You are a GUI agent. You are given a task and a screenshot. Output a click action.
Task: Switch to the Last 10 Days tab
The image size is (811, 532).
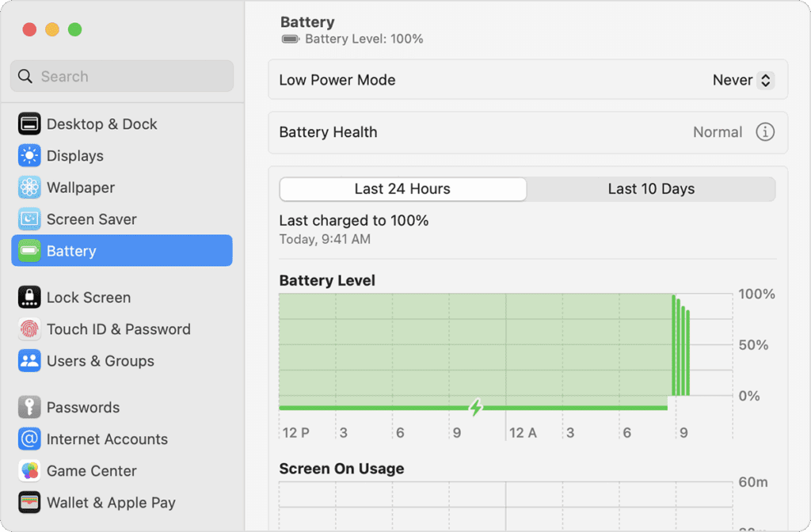click(x=651, y=188)
